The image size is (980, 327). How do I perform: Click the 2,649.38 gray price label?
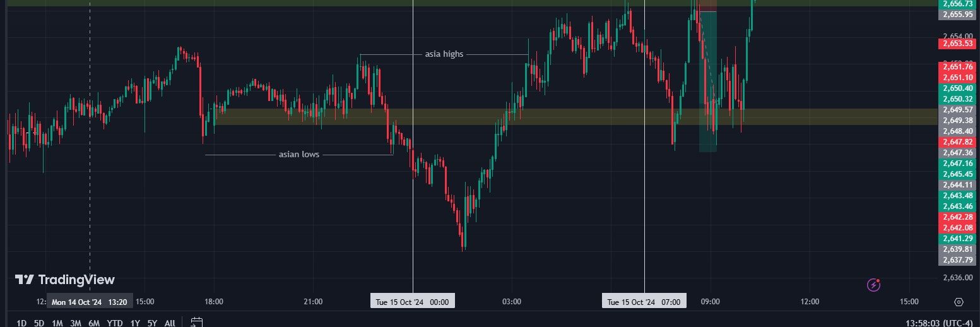tap(958, 120)
